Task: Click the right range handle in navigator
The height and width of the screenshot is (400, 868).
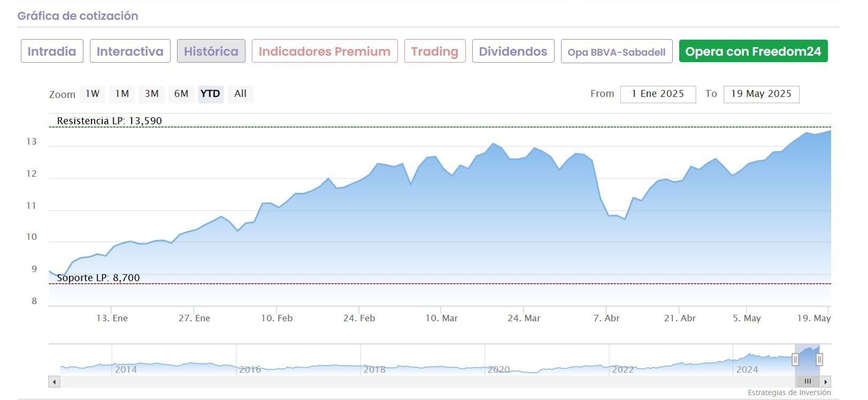Action: [x=819, y=360]
